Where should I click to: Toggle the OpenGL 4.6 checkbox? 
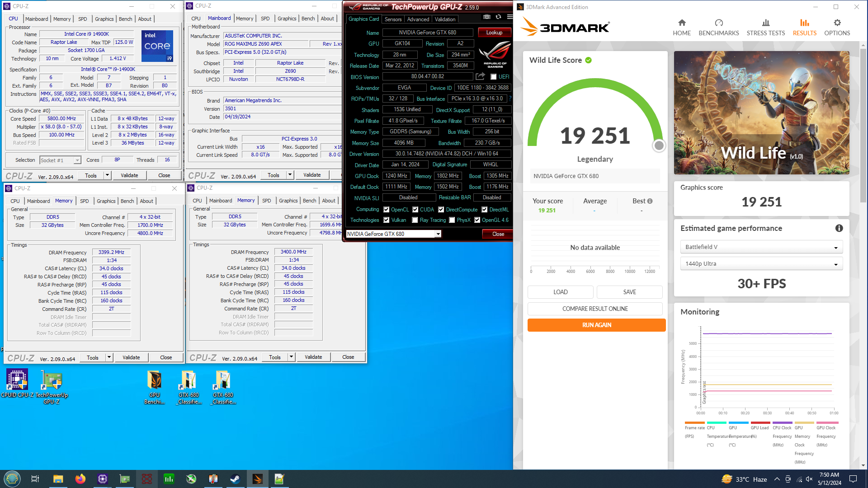(477, 220)
